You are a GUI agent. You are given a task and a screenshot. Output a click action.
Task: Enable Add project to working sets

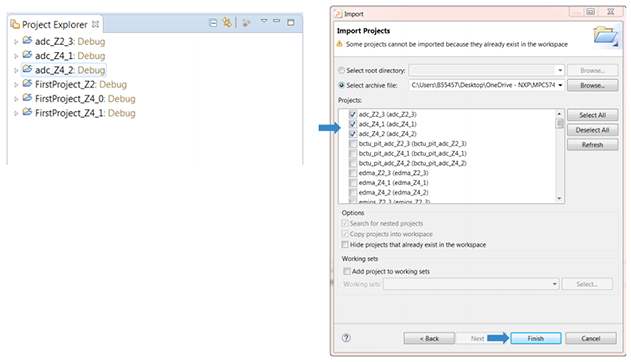tap(347, 272)
